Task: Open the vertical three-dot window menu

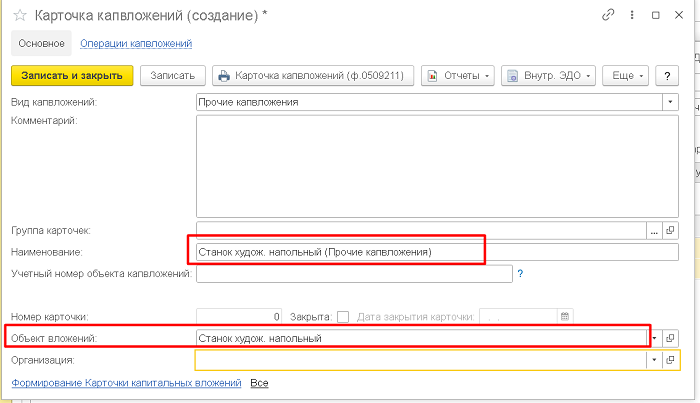Action: tap(630, 15)
